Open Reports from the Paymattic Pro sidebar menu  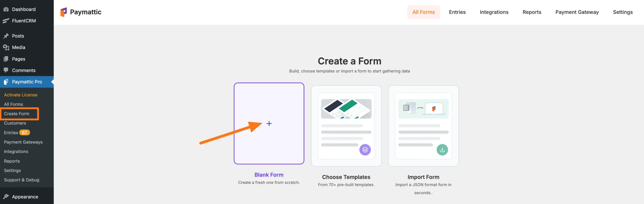[x=12, y=161]
